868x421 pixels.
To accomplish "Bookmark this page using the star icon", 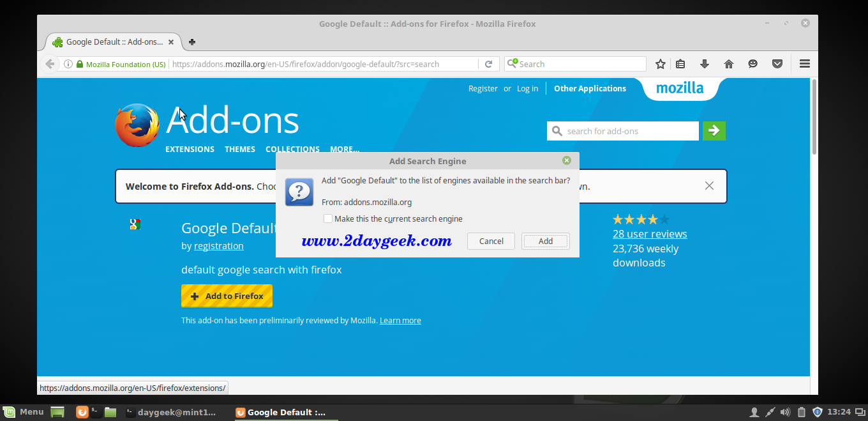I will 661,64.
